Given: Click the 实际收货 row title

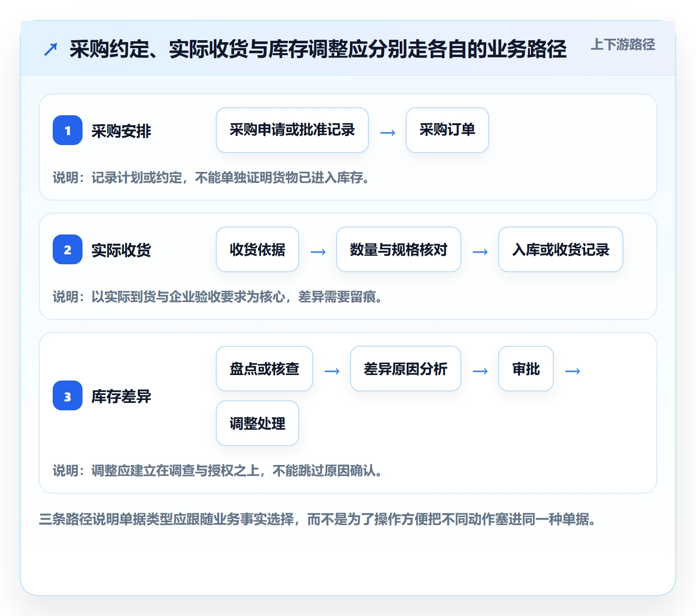Looking at the screenshot, I should click(x=121, y=250).
